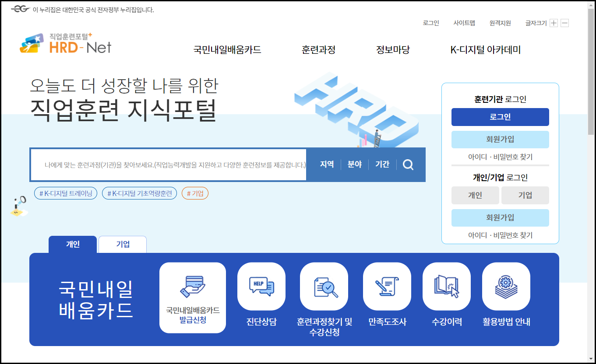This screenshot has width=596, height=364.
Task: Open the 원격지원 link
Action: (x=500, y=23)
